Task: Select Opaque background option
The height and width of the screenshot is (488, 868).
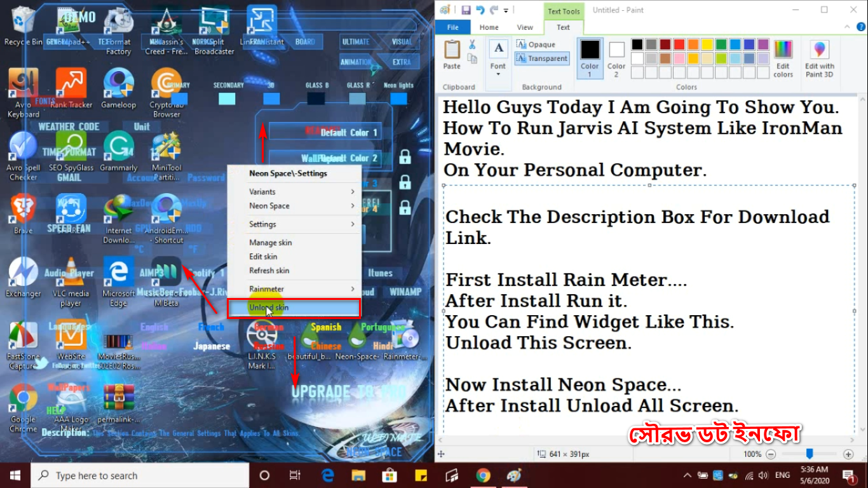Action: (536, 44)
